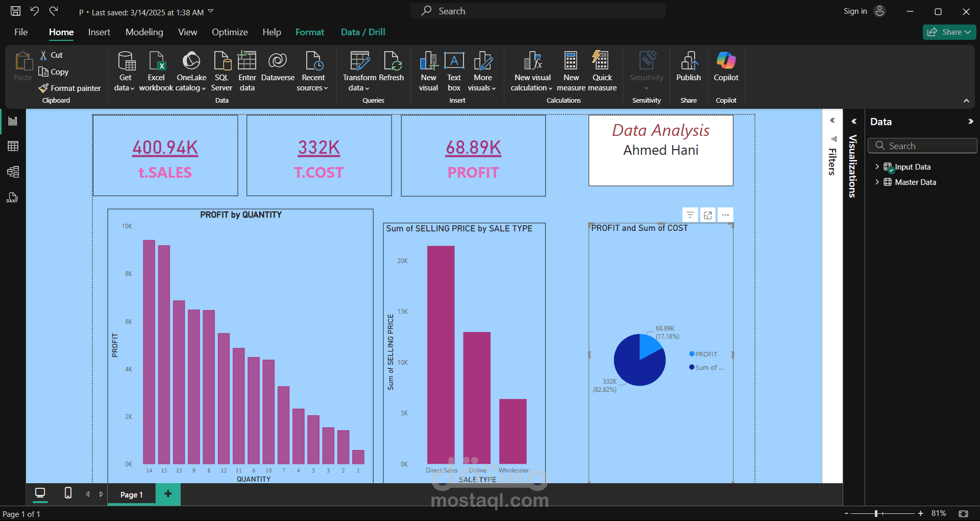The width and height of the screenshot is (980, 521).
Task: Expand the Master Data table
Action: tap(877, 182)
